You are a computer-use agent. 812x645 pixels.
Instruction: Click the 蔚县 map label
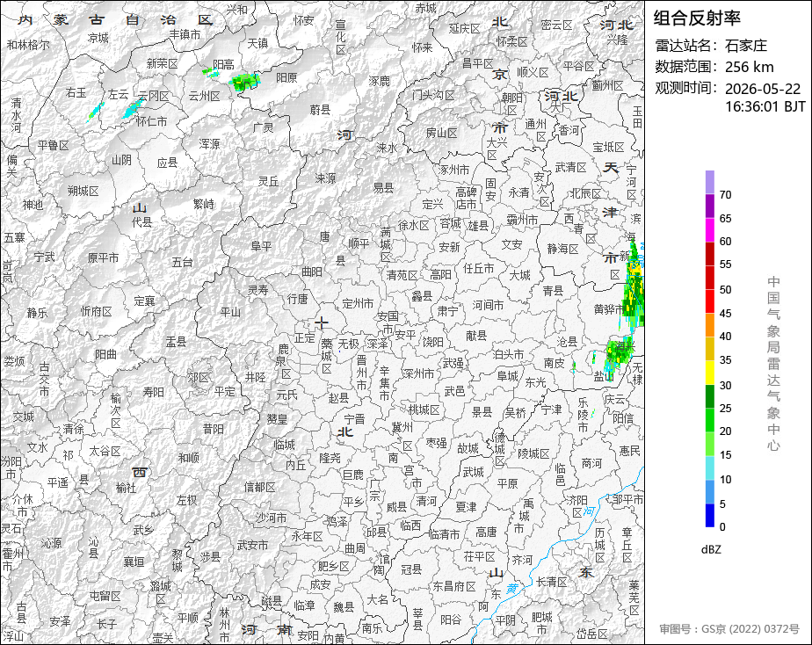pos(320,109)
